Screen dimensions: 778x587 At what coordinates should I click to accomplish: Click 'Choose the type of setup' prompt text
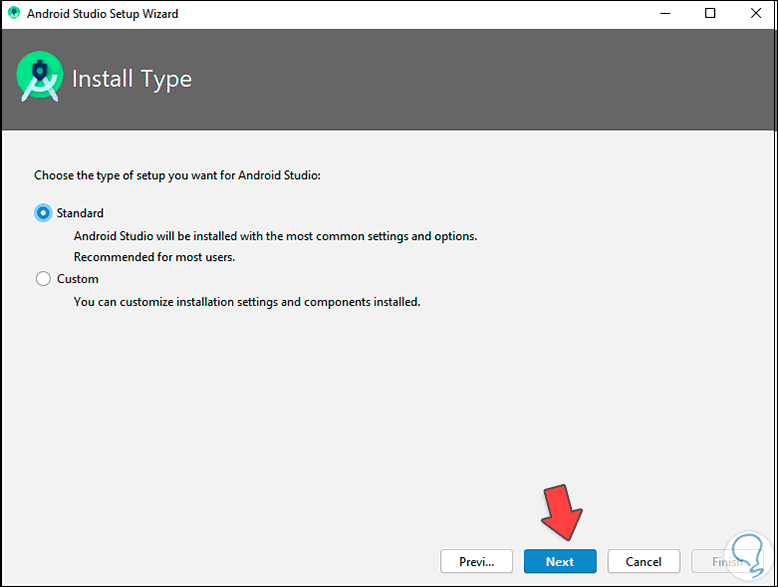177,176
